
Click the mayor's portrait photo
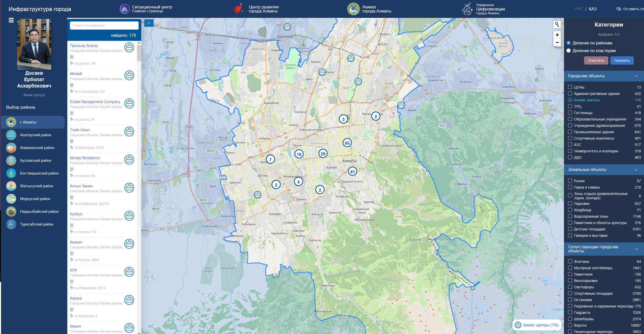click(x=34, y=44)
